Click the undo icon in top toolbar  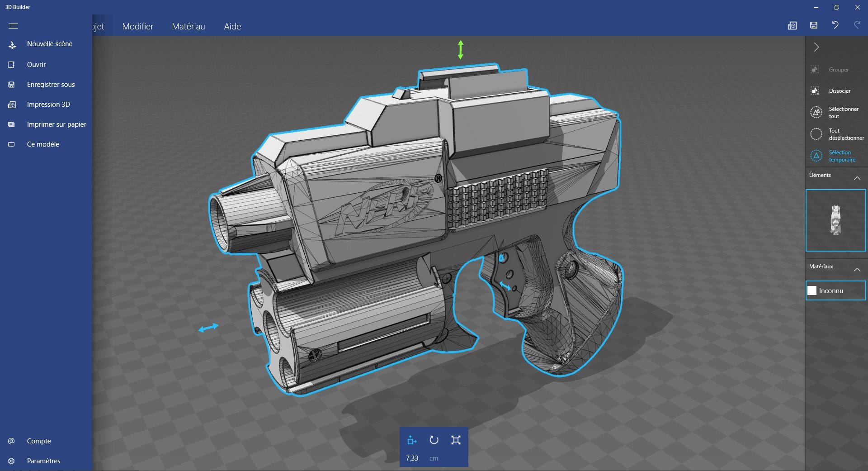[835, 25]
